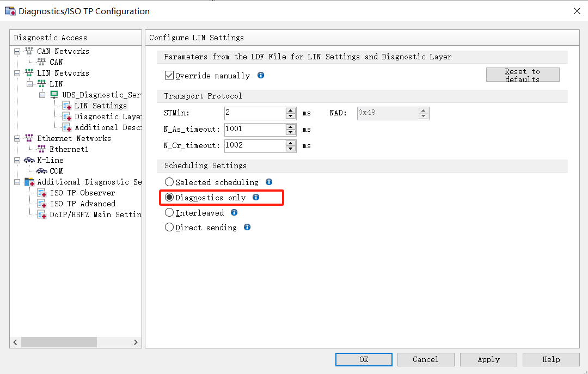The image size is (588, 374).
Task: Uncheck the Override manually checkbox
Action: 169,75
